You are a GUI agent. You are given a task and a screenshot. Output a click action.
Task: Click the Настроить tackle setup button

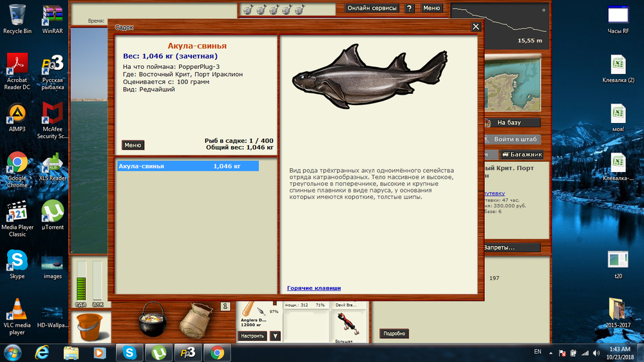252,336
